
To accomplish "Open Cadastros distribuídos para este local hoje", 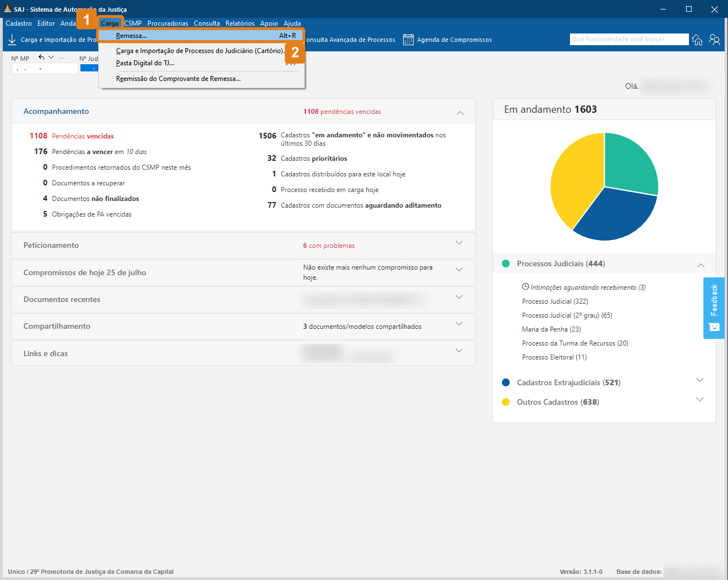I will click(338, 174).
